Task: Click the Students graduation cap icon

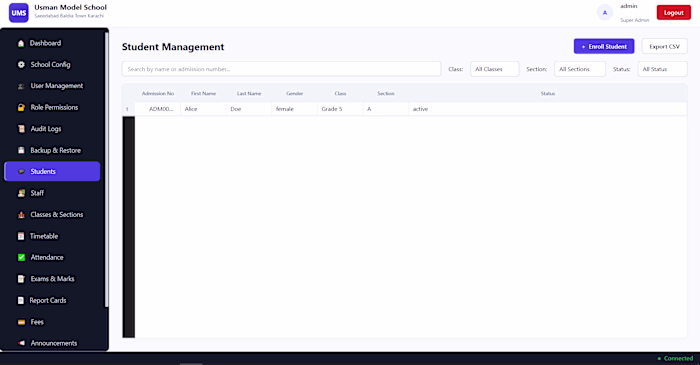Action: [x=21, y=171]
